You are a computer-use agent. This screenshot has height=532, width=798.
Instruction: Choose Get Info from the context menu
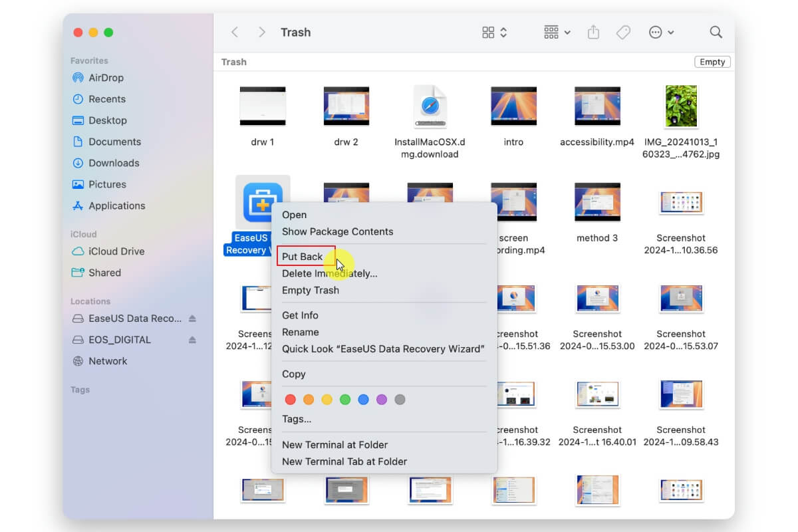click(x=300, y=315)
